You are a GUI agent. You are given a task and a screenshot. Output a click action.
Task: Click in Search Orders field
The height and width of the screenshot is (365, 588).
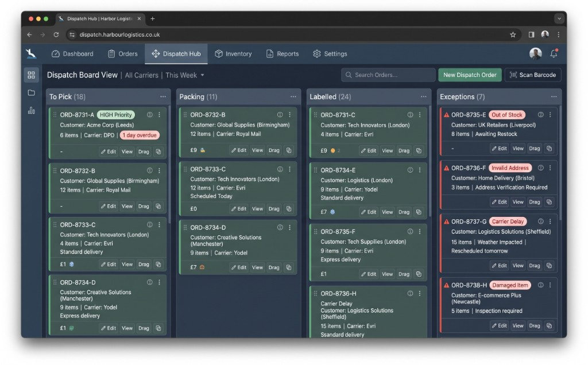(x=388, y=75)
